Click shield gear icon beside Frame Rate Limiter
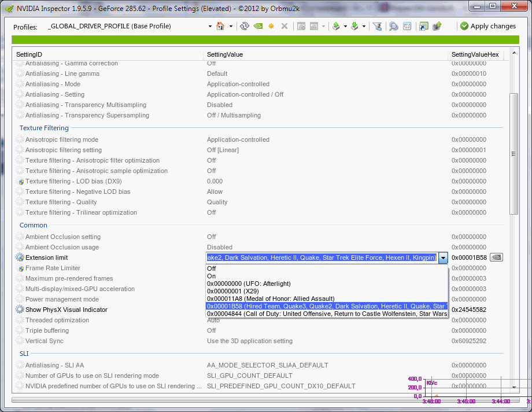The width and height of the screenshot is (532, 412). click(x=20, y=268)
